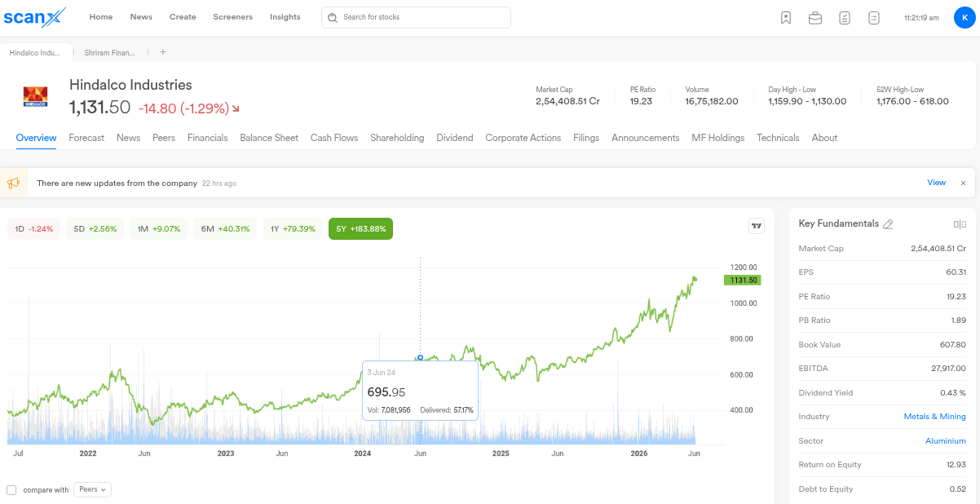Enable the compare with checkbox
Image resolution: width=980 pixels, height=504 pixels.
coord(11,490)
